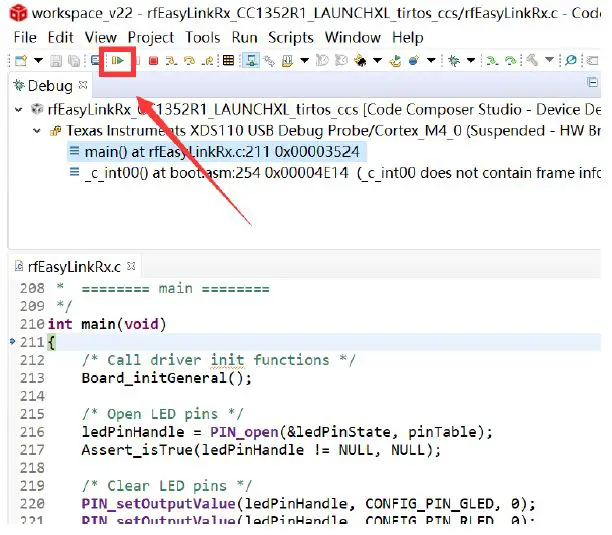The width and height of the screenshot is (612, 535).
Task: Open the Edit menu
Action: click(60, 37)
